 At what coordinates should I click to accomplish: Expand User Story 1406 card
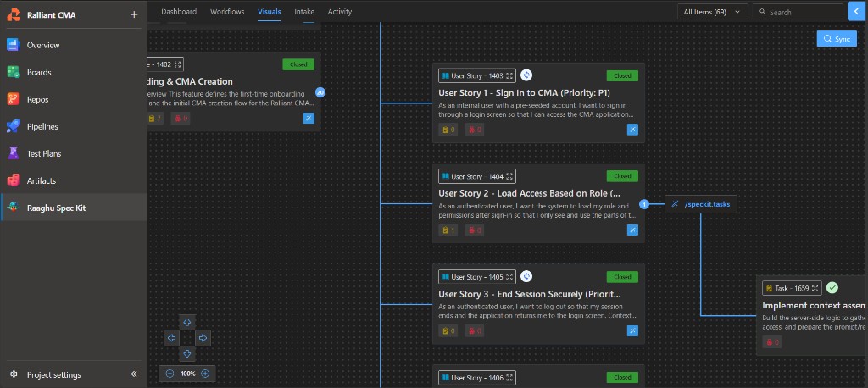(509, 378)
